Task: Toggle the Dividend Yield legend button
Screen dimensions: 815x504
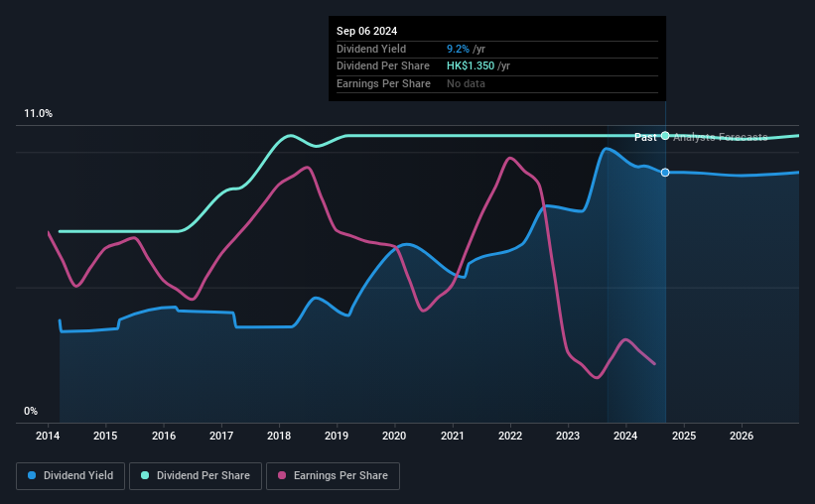Action: point(70,476)
